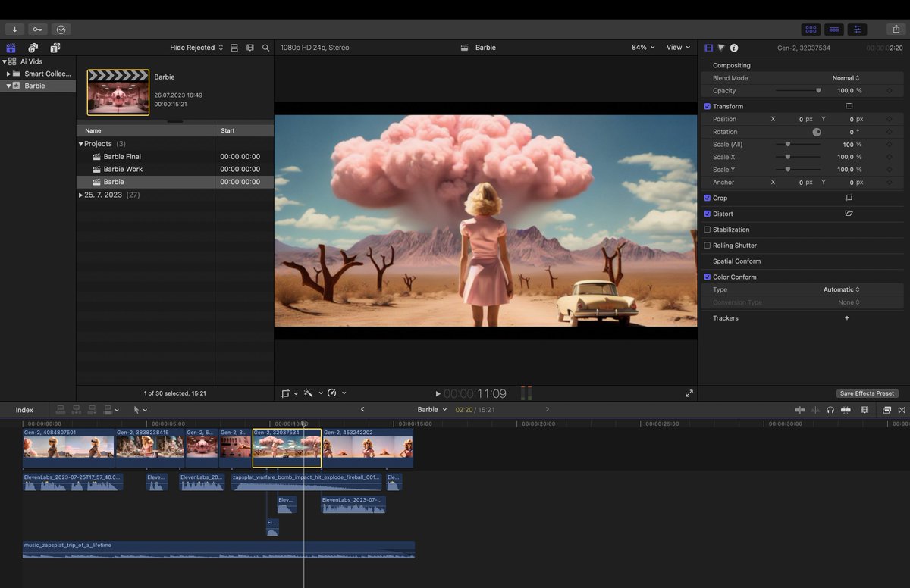Toggle the Inspector panel sliders button

858,30
